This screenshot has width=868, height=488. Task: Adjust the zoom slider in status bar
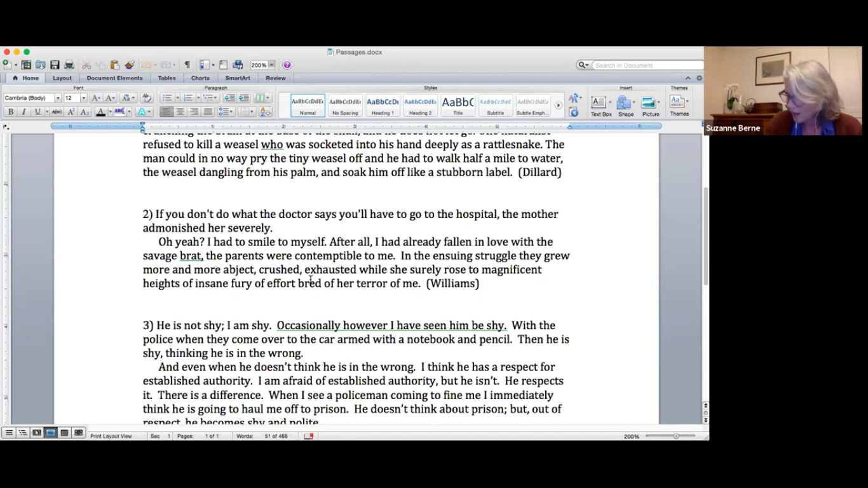pos(676,436)
